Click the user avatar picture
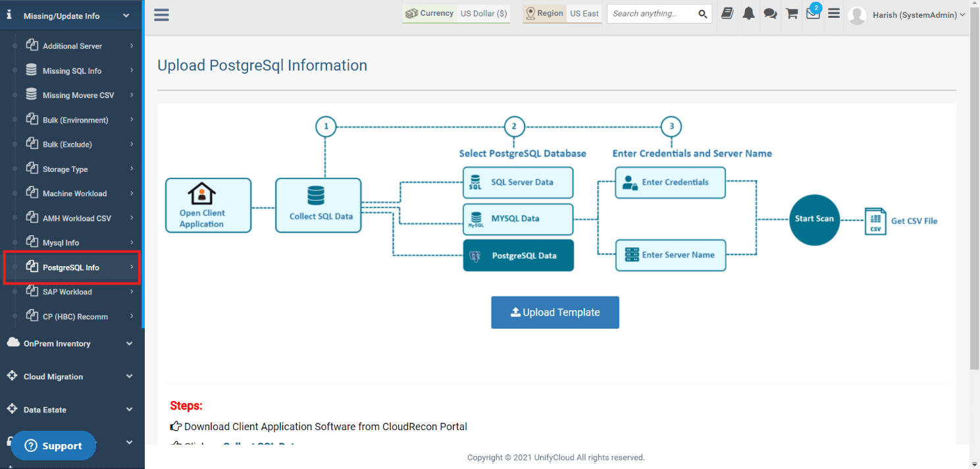Viewport: 980px width, 469px height. tap(857, 15)
